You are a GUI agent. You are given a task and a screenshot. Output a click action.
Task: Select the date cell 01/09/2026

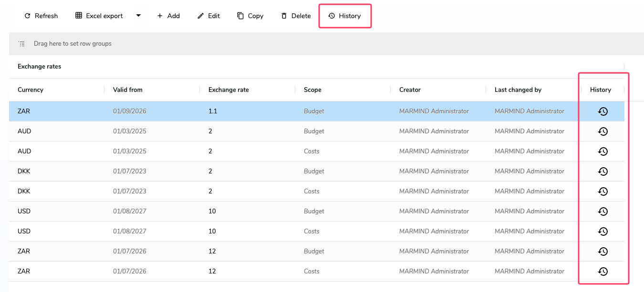click(130, 111)
